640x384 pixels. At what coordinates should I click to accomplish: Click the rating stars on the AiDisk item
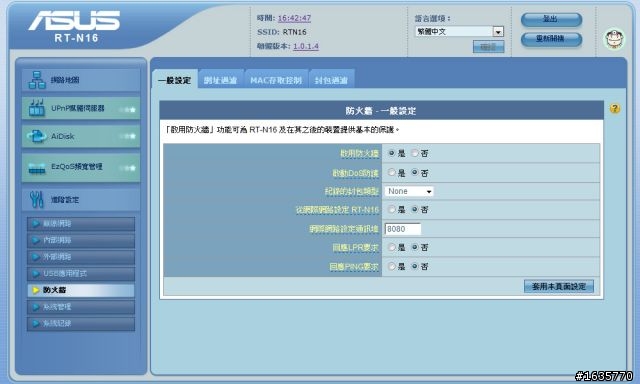pos(128,136)
